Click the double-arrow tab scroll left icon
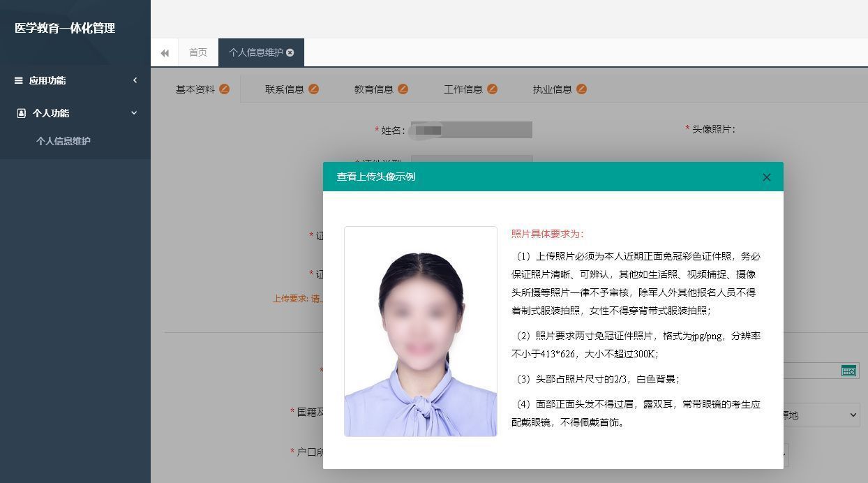Image resolution: width=868 pixels, height=483 pixels. coord(165,53)
